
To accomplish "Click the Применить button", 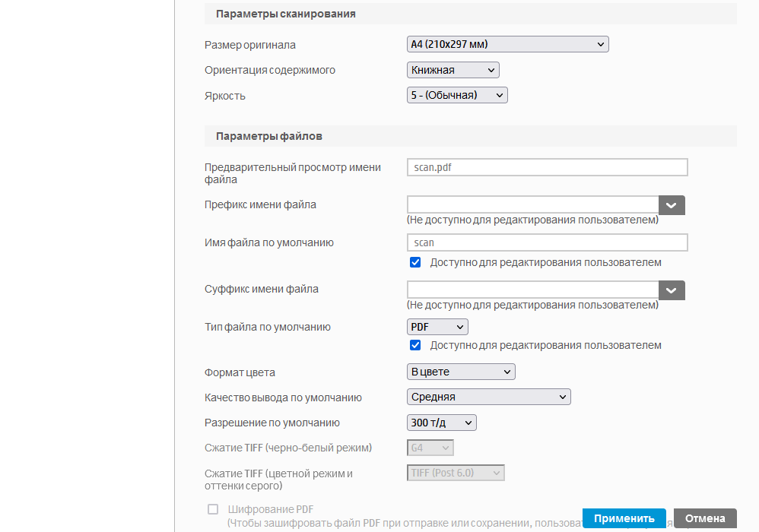I will (624, 518).
